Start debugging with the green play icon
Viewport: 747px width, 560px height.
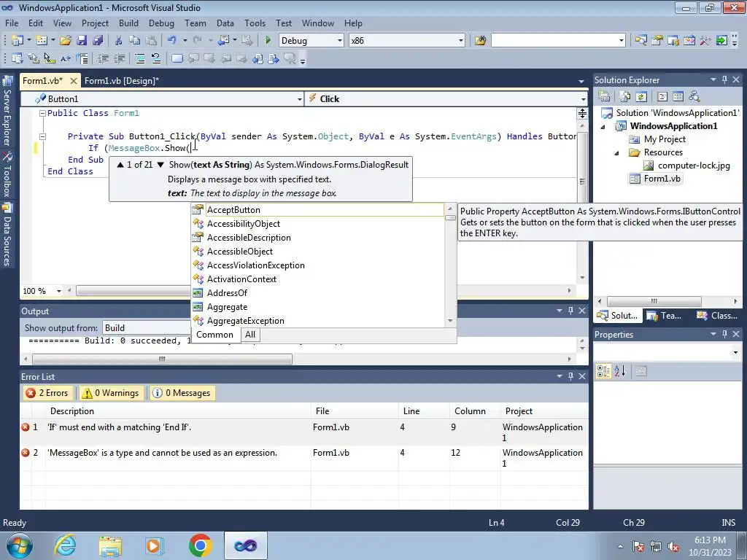coord(268,41)
